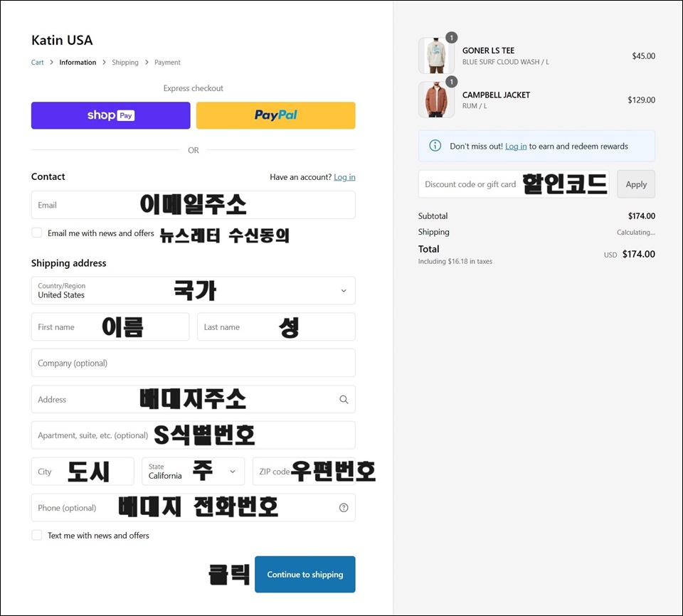Click quantity badge on Goner LS Tee

(x=452, y=38)
